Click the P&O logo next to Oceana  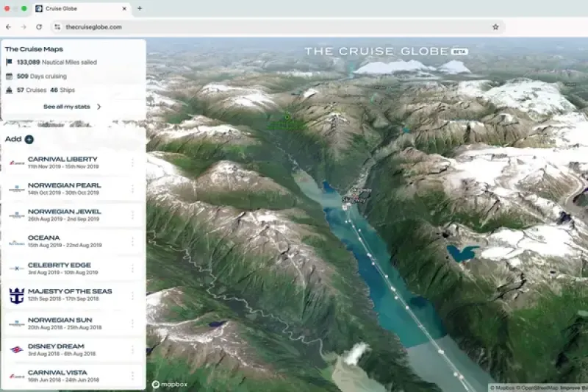point(16,242)
